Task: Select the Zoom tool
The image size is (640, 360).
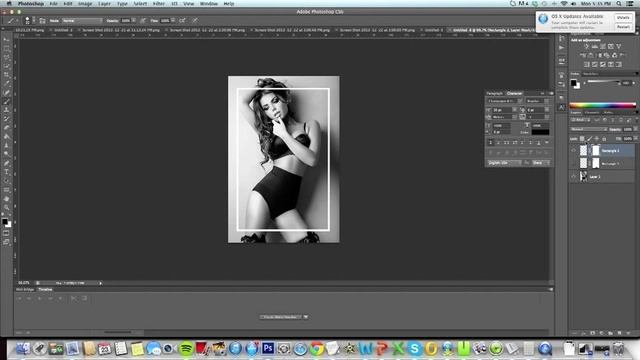Action: tap(7, 207)
